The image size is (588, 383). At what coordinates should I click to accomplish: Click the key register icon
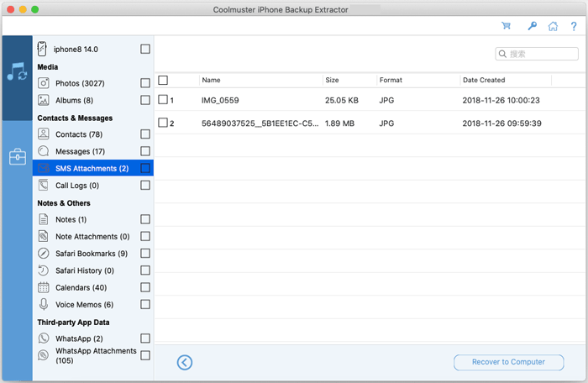532,26
